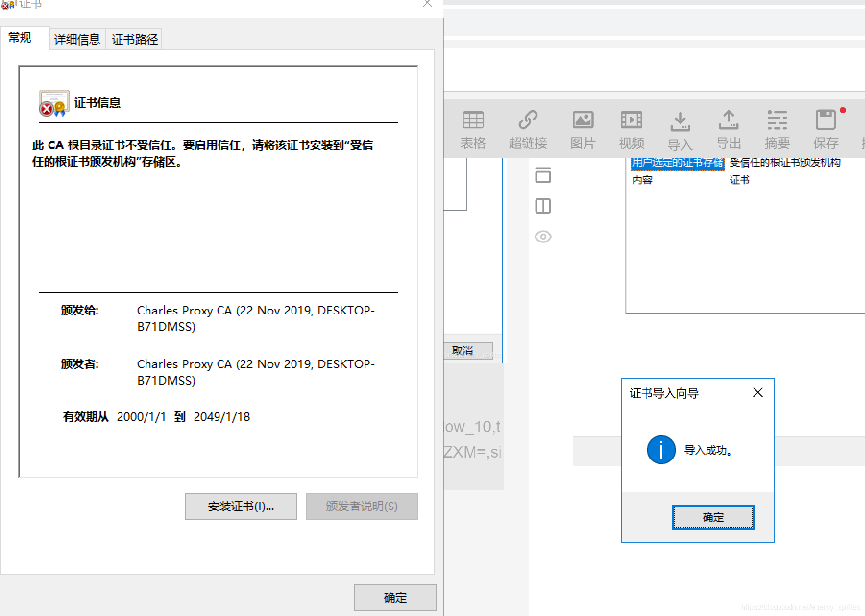This screenshot has width=865, height=616.
Task: Close the 证书 certificate window
Action: point(427,4)
